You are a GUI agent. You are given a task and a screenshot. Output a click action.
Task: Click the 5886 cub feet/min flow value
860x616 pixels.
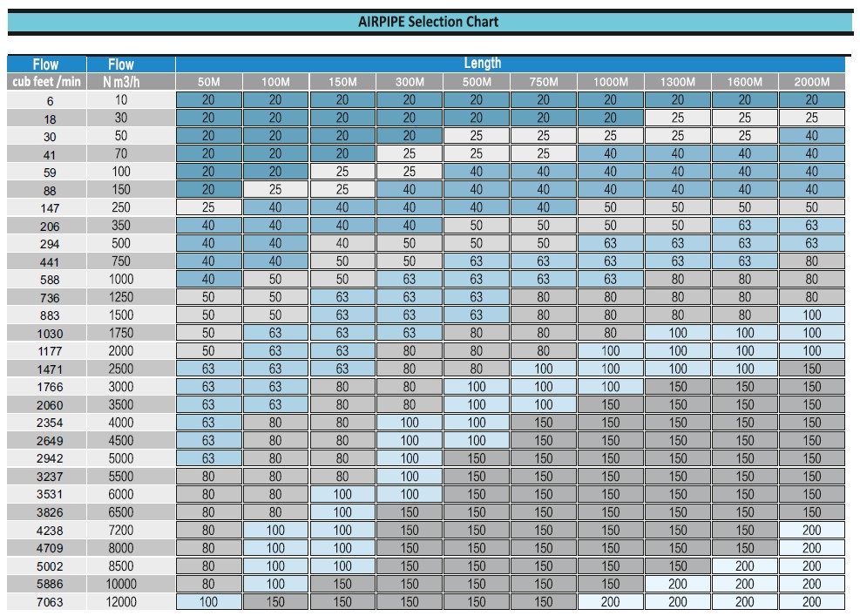50,584
